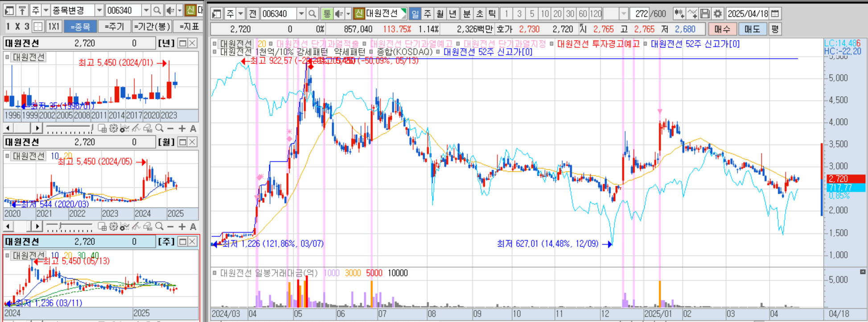Select the 월 monthly period button in main toolbar
The height and width of the screenshot is (322, 868).
pos(440,14)
